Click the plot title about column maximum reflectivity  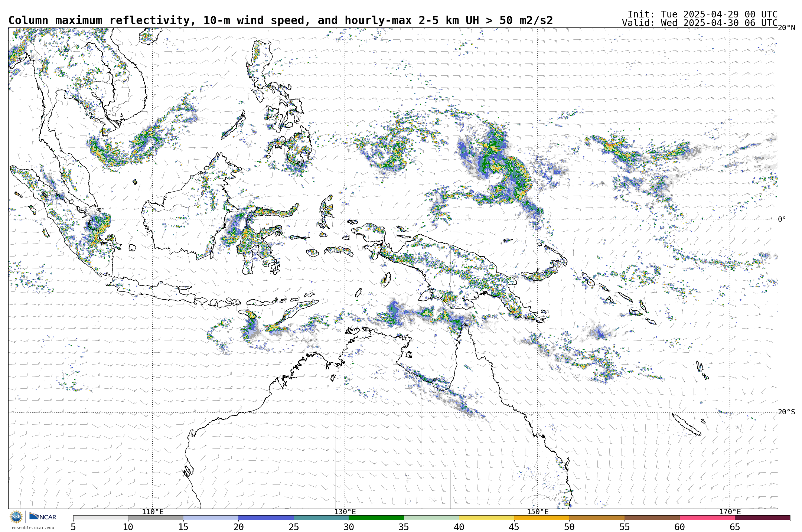click(x=281, y=20)
